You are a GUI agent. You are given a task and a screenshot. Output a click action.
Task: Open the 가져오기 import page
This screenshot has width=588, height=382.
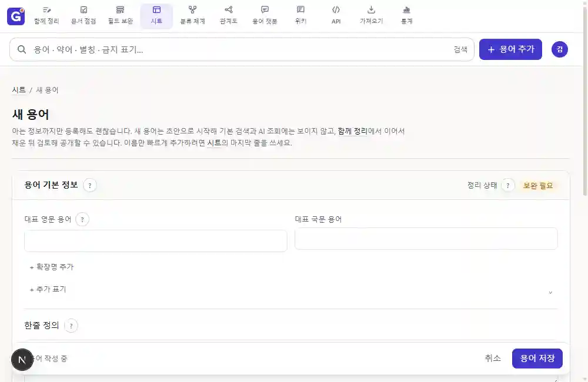point(371,16)
